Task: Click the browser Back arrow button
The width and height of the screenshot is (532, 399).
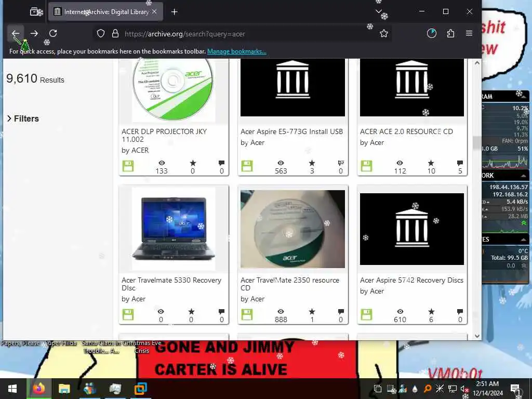Action: click(16, 33)
